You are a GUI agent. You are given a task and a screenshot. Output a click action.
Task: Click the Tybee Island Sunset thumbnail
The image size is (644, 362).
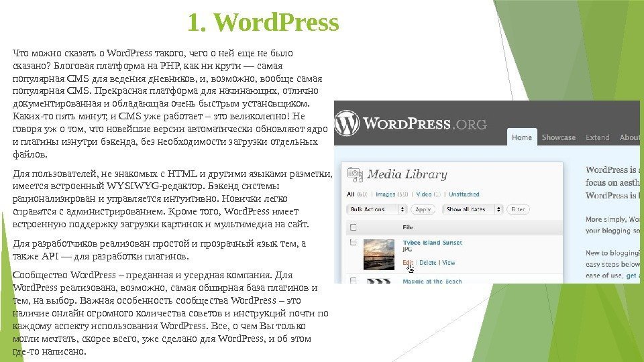point(378,255)
